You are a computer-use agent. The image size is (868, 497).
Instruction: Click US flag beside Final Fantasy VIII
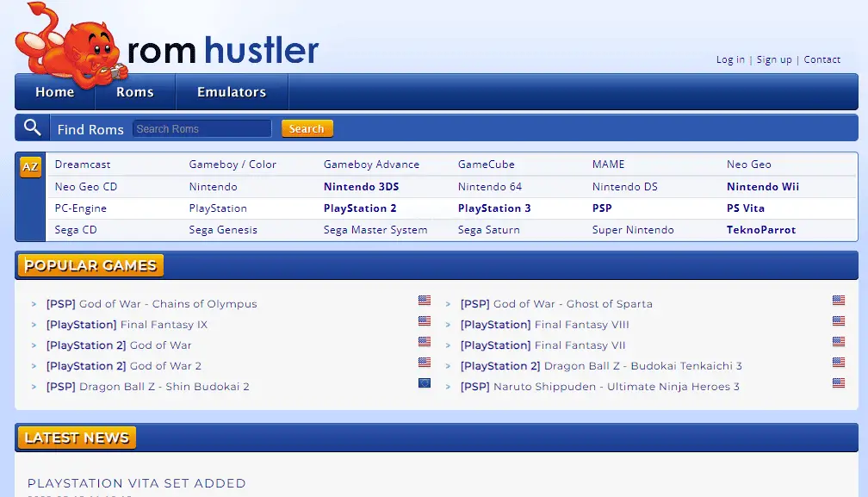(x=839, y=321)
